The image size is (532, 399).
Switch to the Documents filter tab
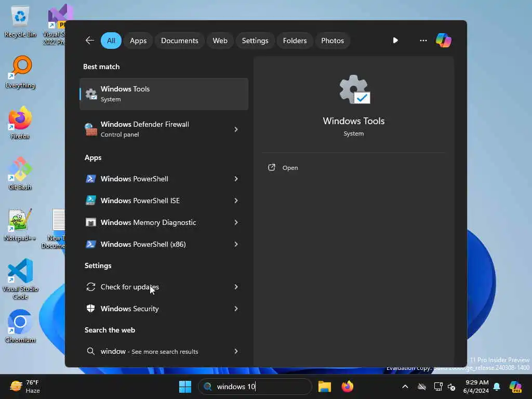(179, 41)
